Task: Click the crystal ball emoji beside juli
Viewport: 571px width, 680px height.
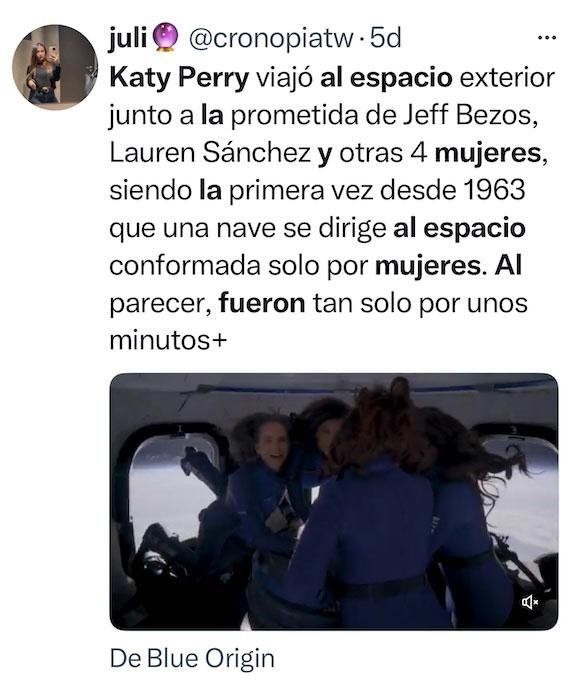Action: point(164,38)
